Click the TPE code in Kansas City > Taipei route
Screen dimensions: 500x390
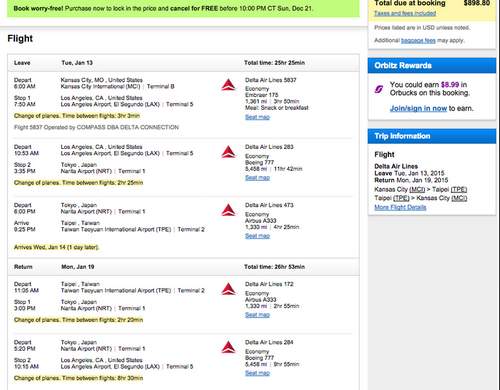pyautogui.click(x=459, y=189)
